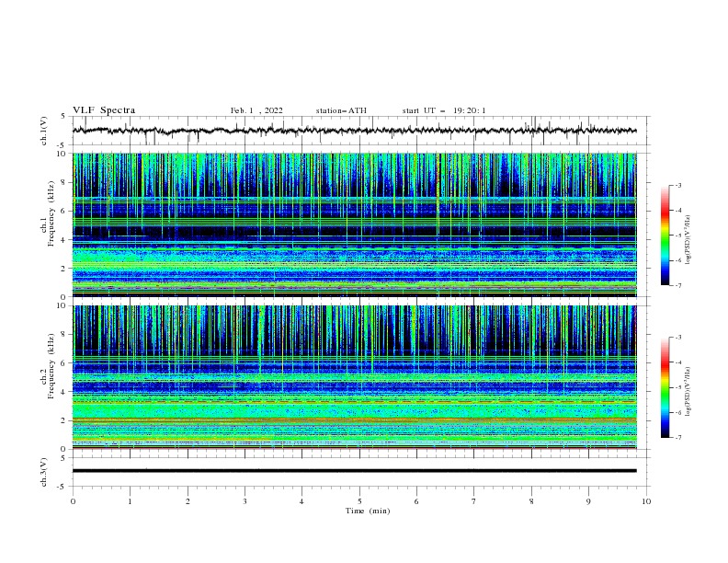Image resolution: width=728 pixels, height=563 pixels.
Task: Click time axis tick label "3"
Action: click(x=245, y=501)
